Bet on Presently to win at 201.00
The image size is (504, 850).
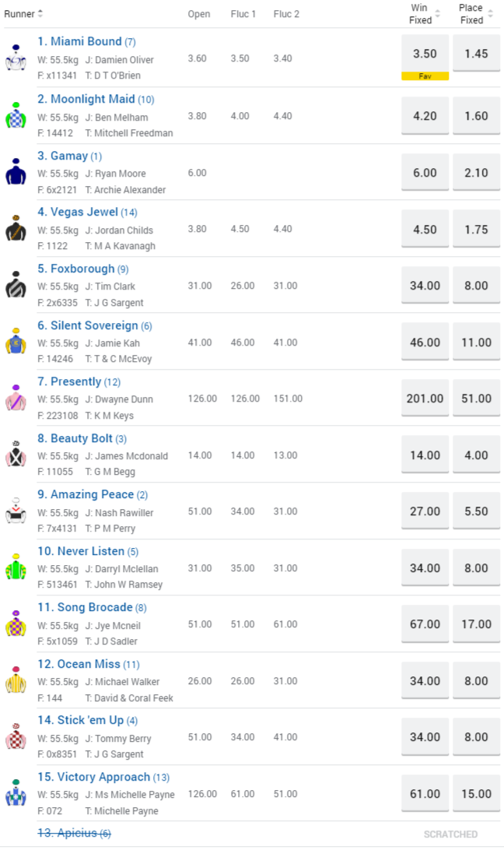(425, 399)
